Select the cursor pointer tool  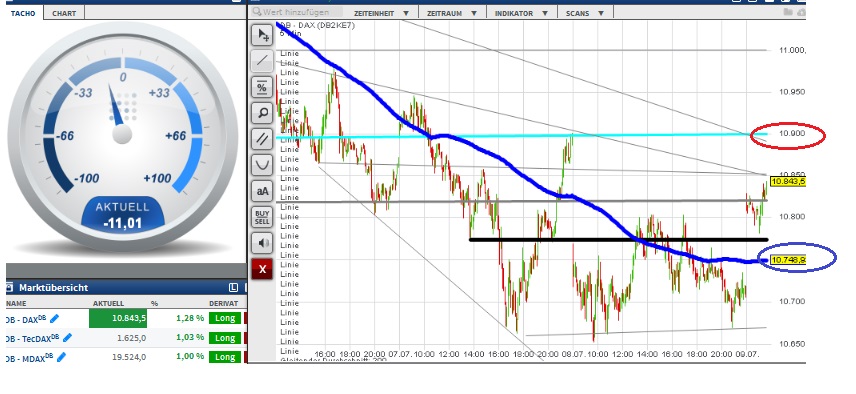click(x=263, y=35)
